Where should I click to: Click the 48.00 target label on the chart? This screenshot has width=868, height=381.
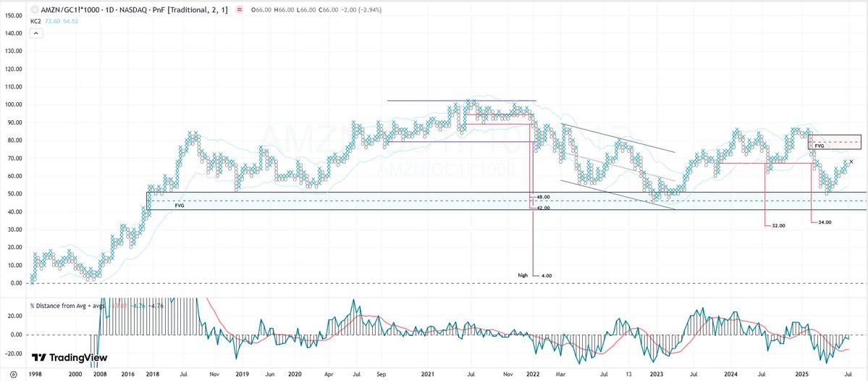(543, 196)
